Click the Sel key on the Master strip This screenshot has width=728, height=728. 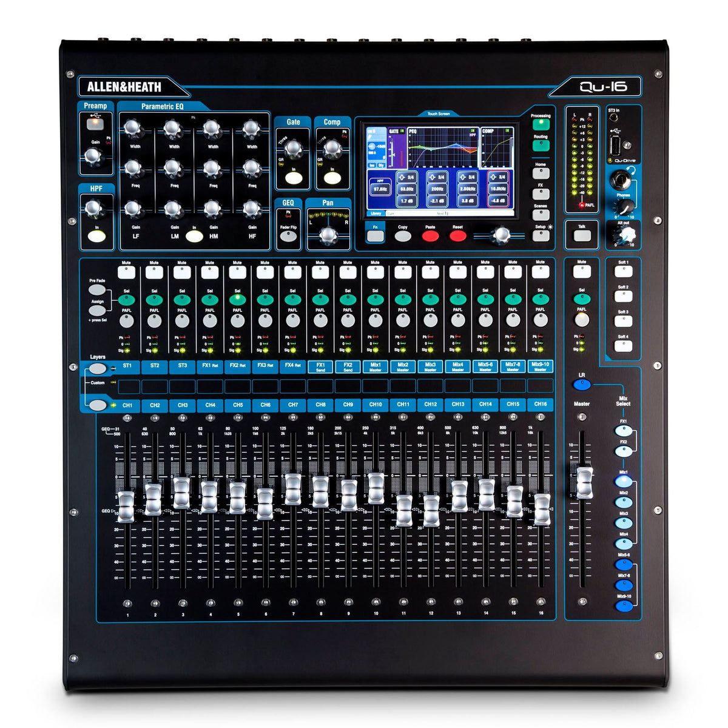(x=582, y=300)
